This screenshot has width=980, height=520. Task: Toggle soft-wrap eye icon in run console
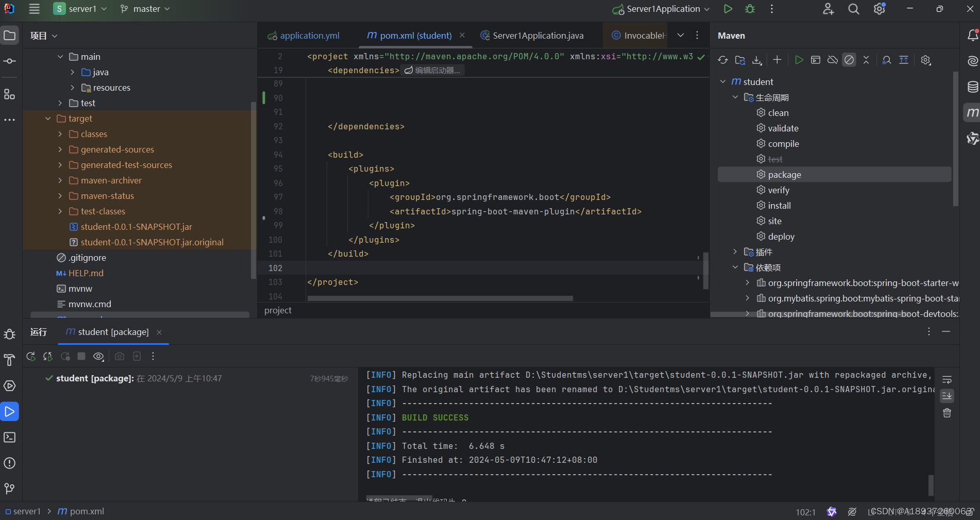pyautogui.click(x=98, y=356)
